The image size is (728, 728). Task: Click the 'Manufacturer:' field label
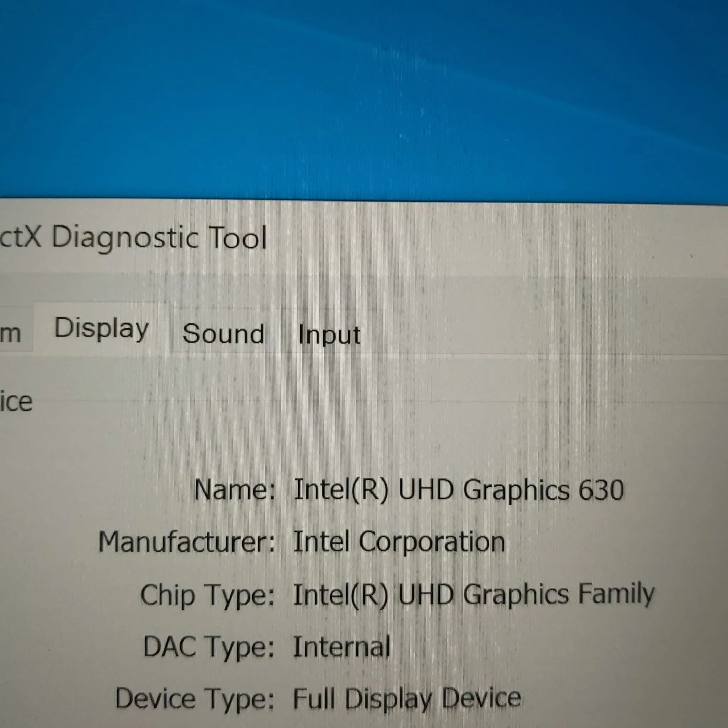point(187,542)
